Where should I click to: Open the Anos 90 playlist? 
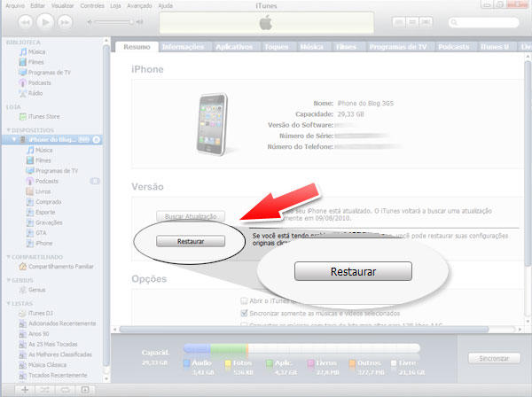pos(35,334)
